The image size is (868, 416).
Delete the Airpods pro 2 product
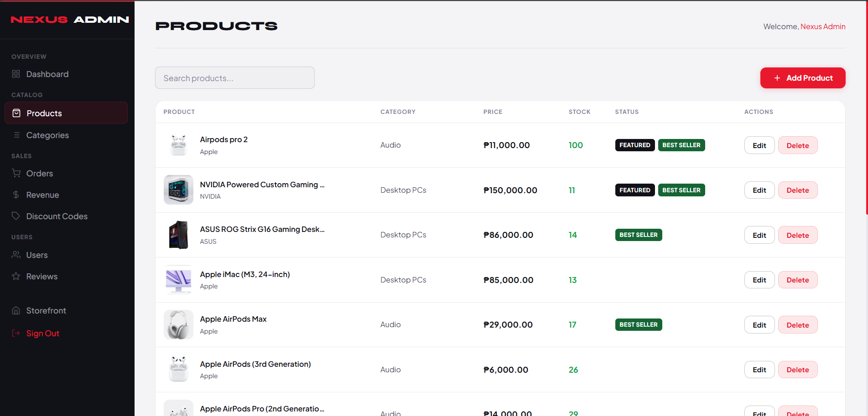click(x=798, y=145)
